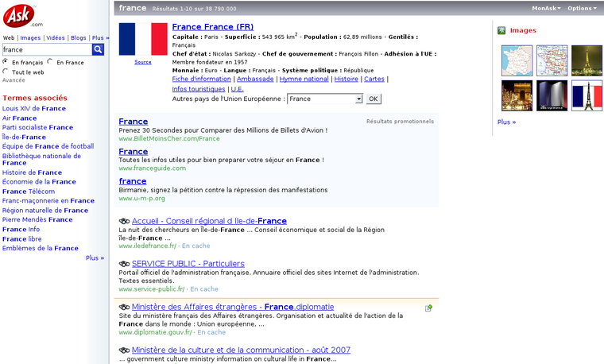604x364 pixels.
Task: Open the detailed colored France map thumbnail
Action: [552, 60]
